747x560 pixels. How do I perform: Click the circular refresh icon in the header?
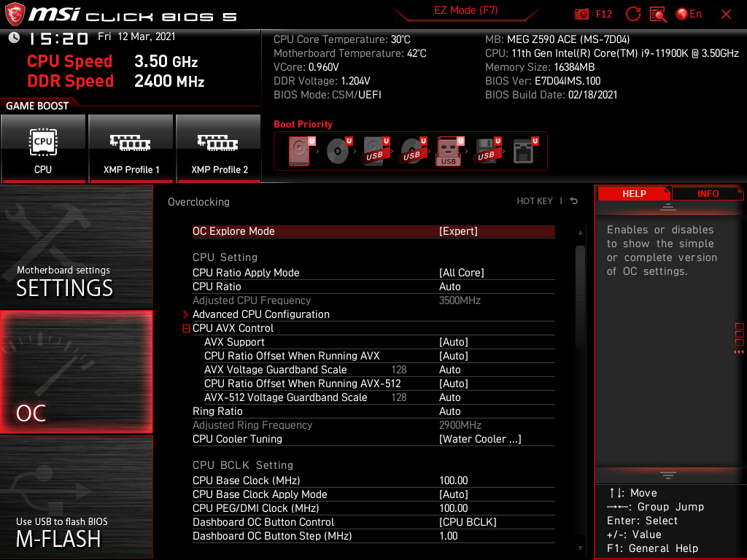pyautogui.click(x=632, y=14)
